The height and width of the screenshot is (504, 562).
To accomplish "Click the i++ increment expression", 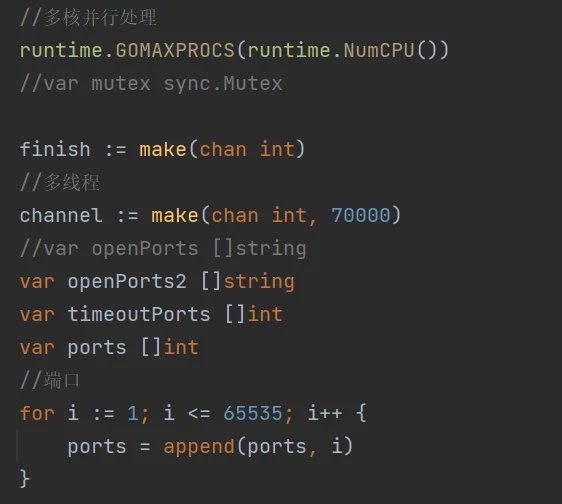I will click(325, 413).
